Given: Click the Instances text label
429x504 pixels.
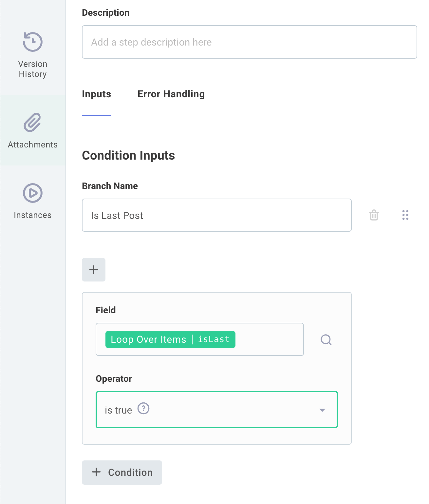Looking at the screenshot, I should [33, 215].
